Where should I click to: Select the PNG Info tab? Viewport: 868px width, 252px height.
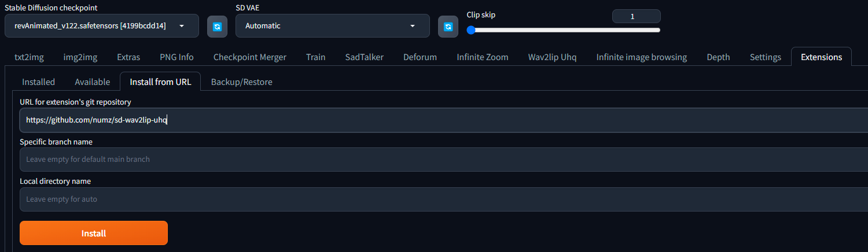pos(176,57)
